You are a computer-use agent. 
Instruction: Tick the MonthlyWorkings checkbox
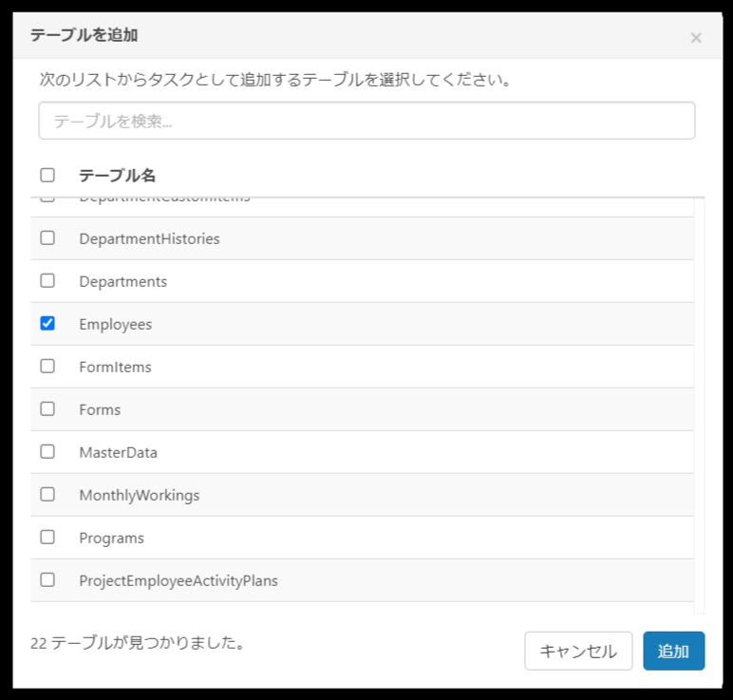point(47,495)
